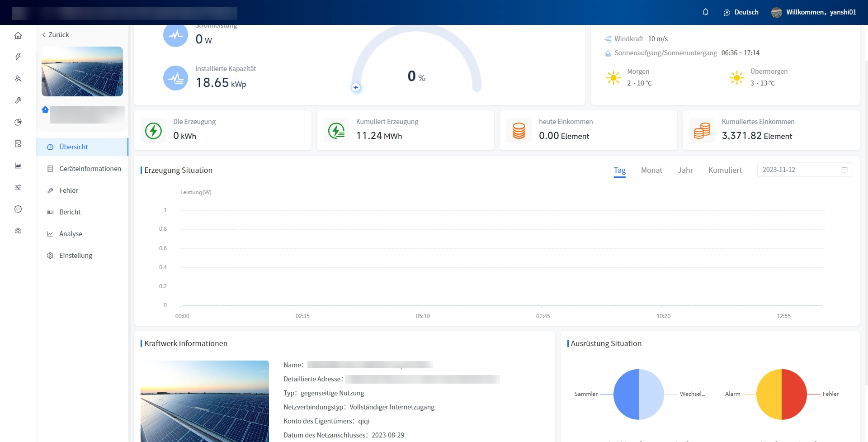This screenshot has height=442, width=868.
Task: Open Fehler menu item
Action: pos(82,190)
